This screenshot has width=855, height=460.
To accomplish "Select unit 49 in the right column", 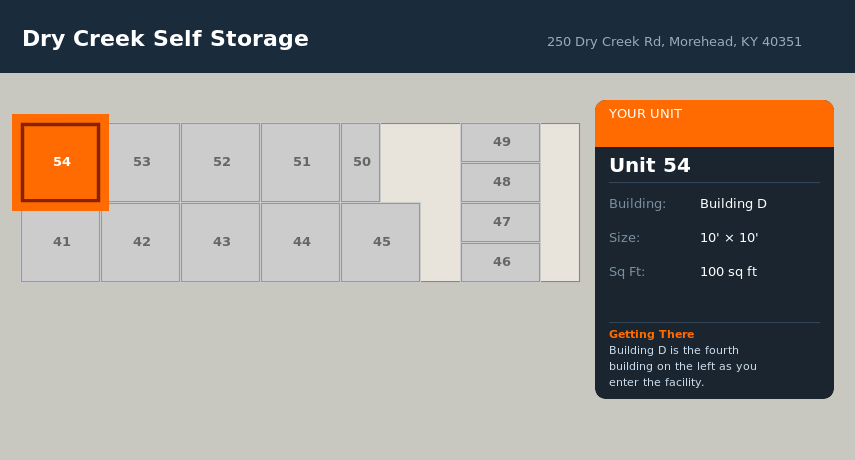I will click(501, 142).
